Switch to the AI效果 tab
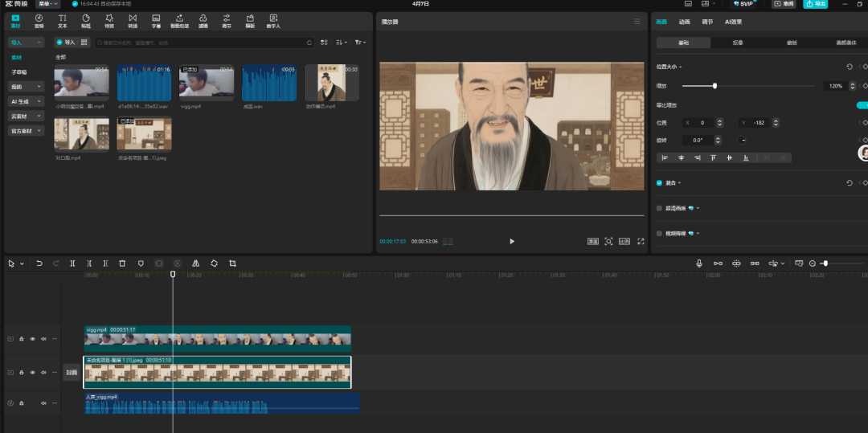Viewport: 868px width, 433px height. point(733,22)
